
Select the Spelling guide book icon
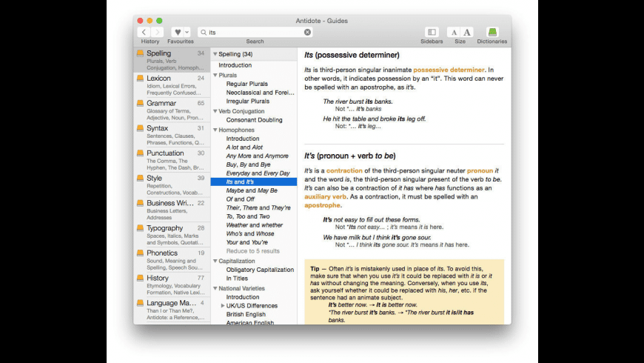(x=140, y=53)
